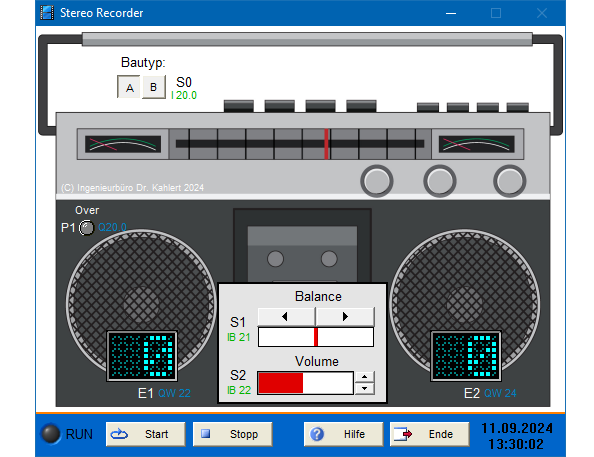This screenshot has width=594, height=457.
Task: Click the first round knob below the tuner
Action: click(x=377, y=181)
